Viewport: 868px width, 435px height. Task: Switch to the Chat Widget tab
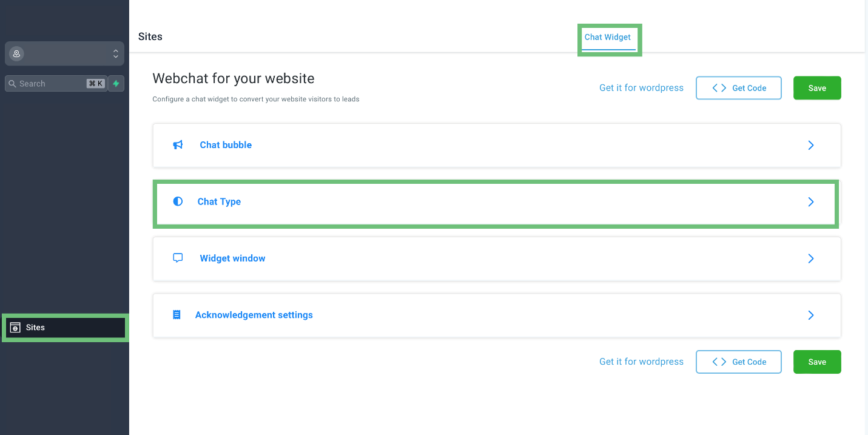608,38
